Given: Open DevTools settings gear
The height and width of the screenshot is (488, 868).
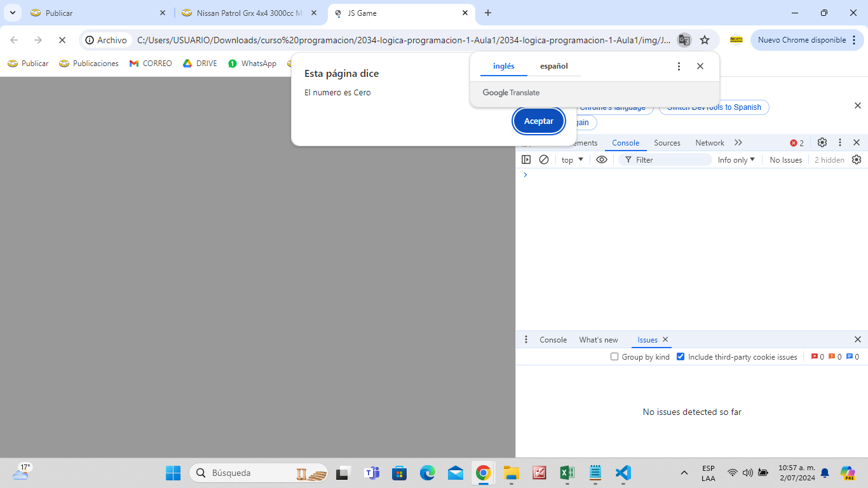Looking at the screenshot, I should (x=822, y=142).
